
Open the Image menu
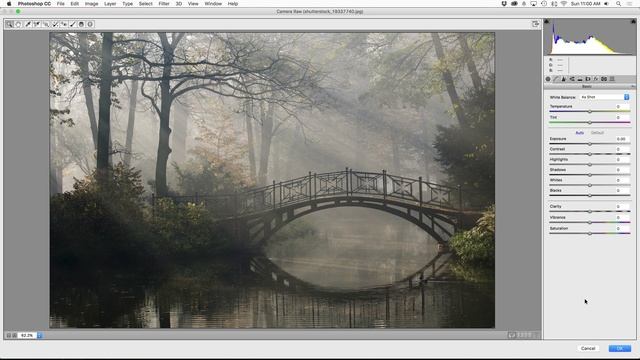coord(91,4)
